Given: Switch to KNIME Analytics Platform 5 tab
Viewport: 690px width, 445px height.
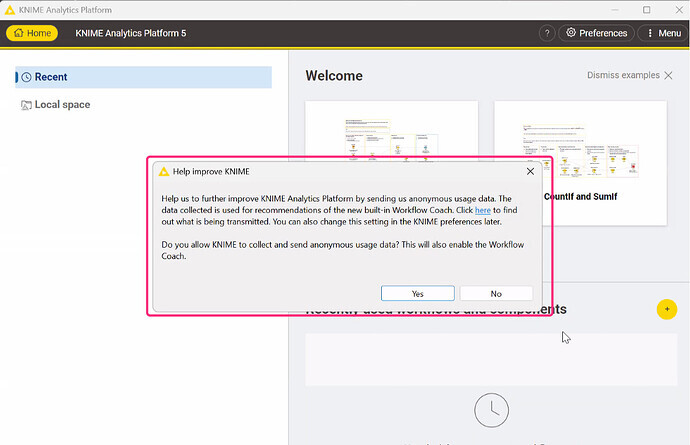Looking at the screenshot, I should tap(131, 33).
